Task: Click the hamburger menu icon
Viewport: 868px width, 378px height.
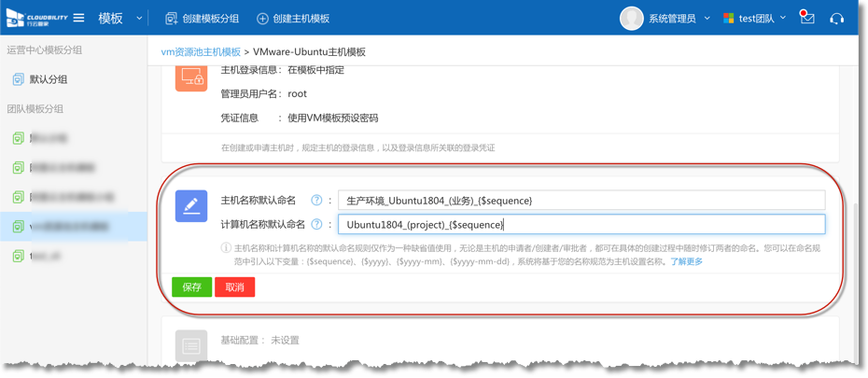Action: (x=79, y=19)
